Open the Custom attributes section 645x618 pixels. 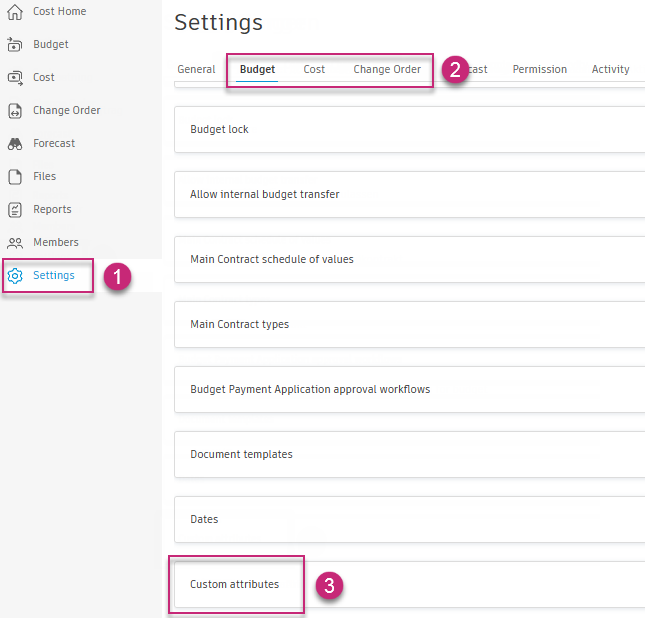pyautogui.click(x=236, y=584)
